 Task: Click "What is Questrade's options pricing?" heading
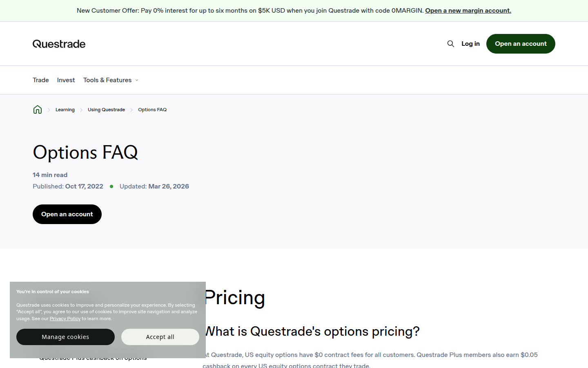pos(312,331)
